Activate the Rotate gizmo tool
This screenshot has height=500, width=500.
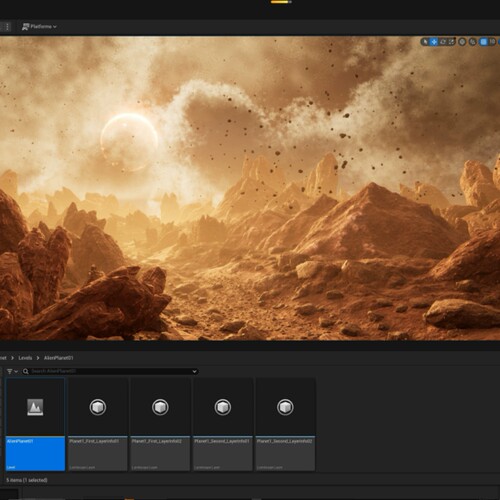point(443,42)
